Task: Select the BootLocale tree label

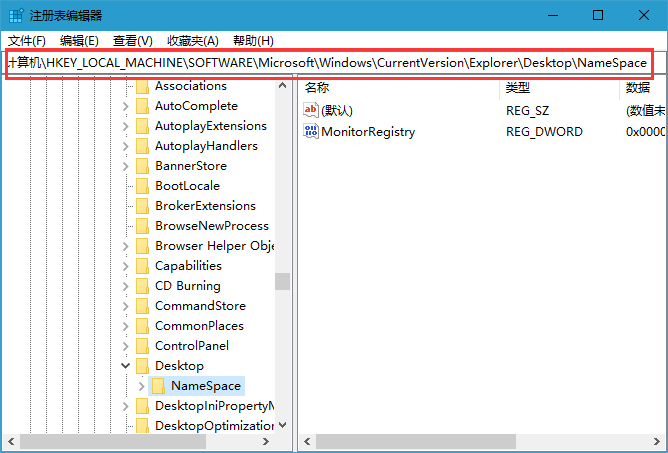Action: click(x=187, y=186)
